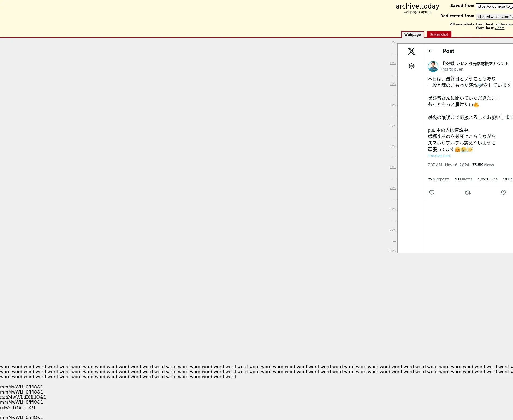Click the back arrow beside Post

click(430, 51)
